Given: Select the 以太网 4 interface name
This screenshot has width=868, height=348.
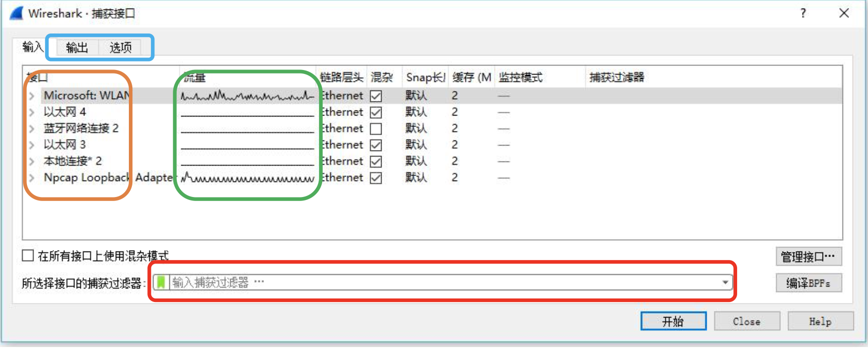Looking at the screenshot, I should (65, 112).
